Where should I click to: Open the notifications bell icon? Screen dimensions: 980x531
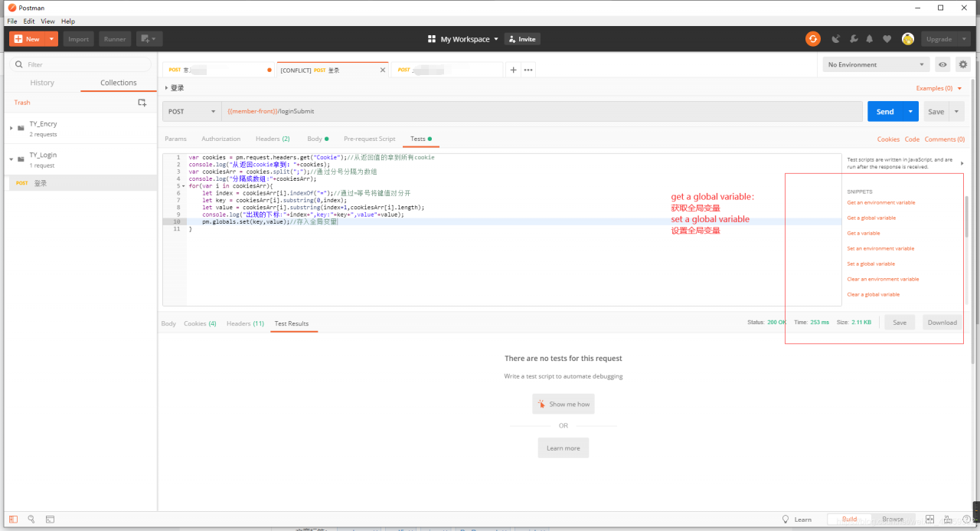click(870, 39)
